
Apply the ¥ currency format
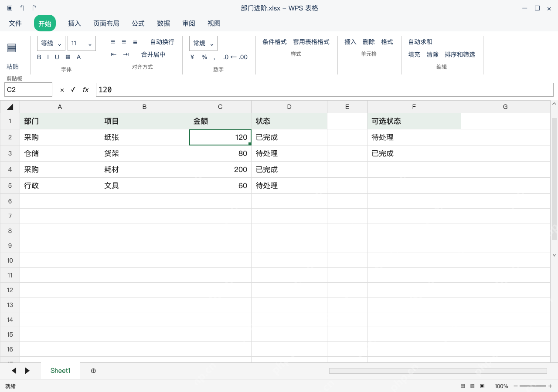tap(192, 57)
